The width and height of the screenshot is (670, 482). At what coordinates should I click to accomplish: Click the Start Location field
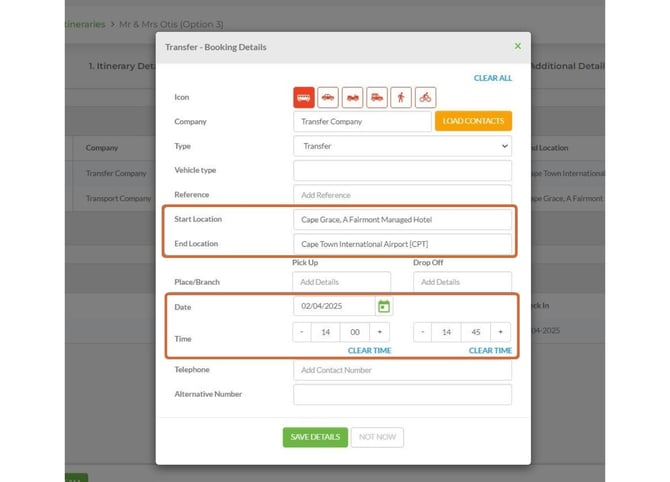tap(403, 220)
